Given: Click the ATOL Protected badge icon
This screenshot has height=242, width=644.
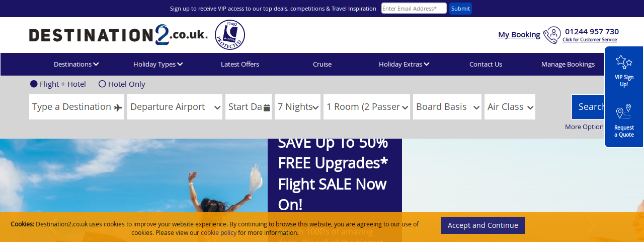Looking at the screenshot, I should (x=230, y=35).
